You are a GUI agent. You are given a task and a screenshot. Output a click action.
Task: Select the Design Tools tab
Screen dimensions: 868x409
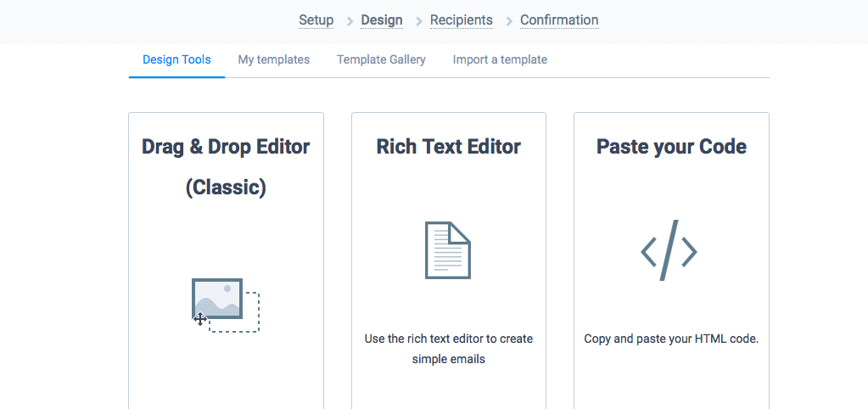point(176,59)
